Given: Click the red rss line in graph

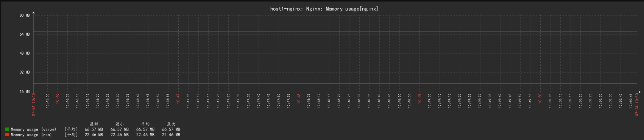Looking at the screenshot, I should (335, 84).
